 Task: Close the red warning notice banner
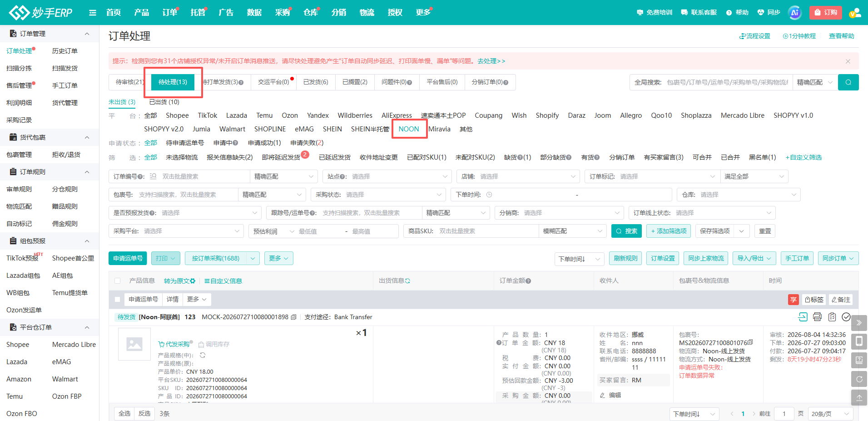[x=848, y=61]
